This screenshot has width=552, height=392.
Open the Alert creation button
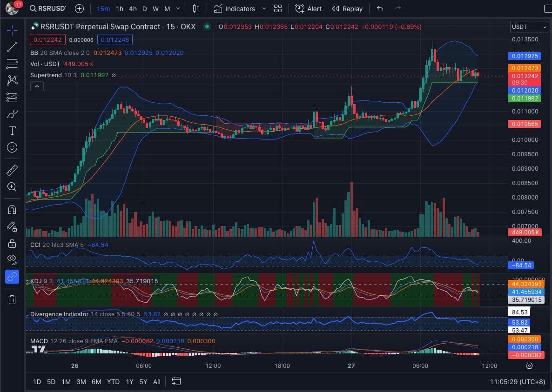pyautogui.click(x=308, y=9)
